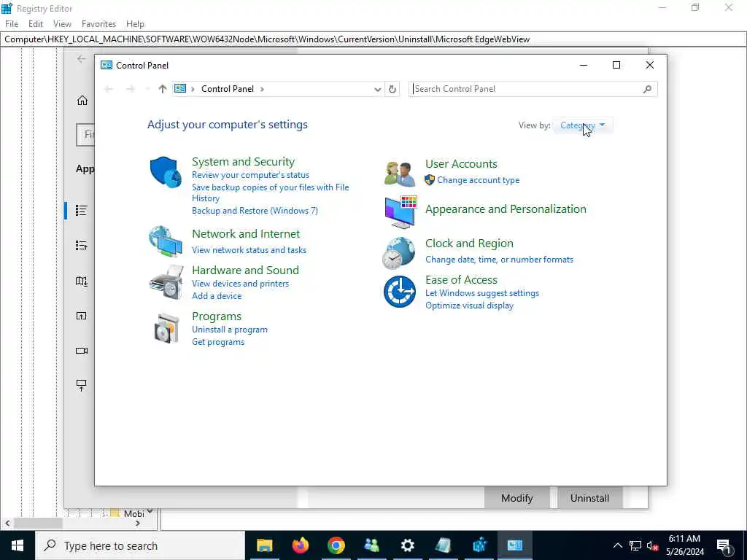The image size is (747, 560).
Task: Launch Firefox from the taskbar
Action: [x=300, y=545]
